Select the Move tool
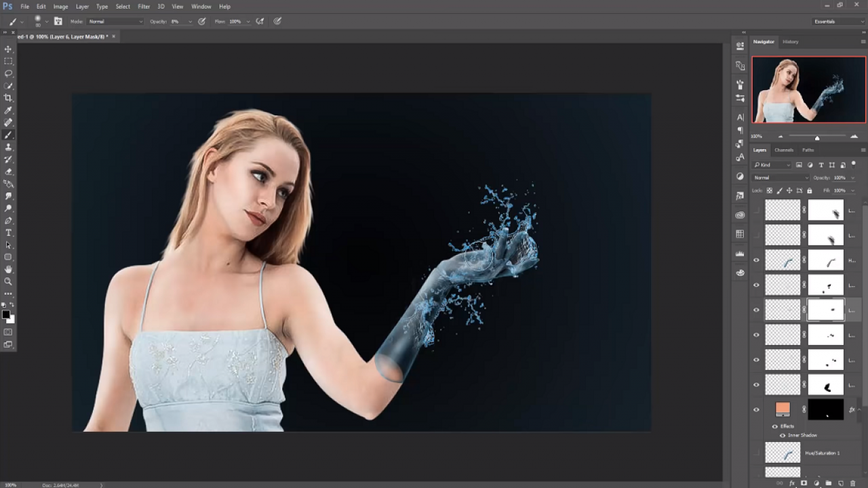868x488 pixels. [x=8, y=49]
